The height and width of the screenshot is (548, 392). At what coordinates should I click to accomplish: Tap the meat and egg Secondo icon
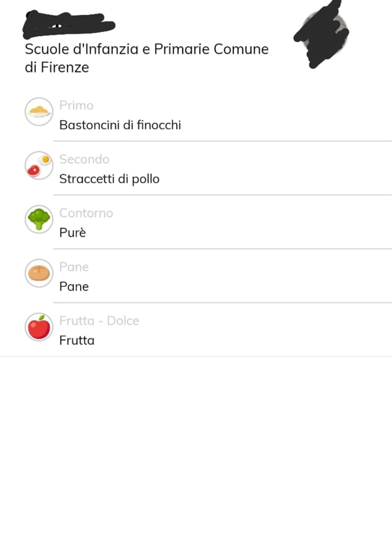[39, 165]
